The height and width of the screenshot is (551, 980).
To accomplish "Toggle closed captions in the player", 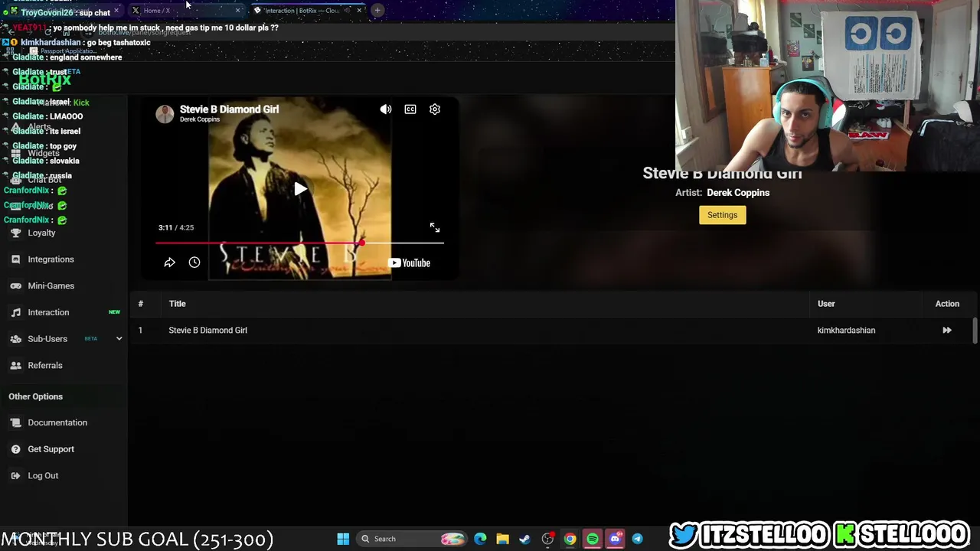I will pos(410,109).
